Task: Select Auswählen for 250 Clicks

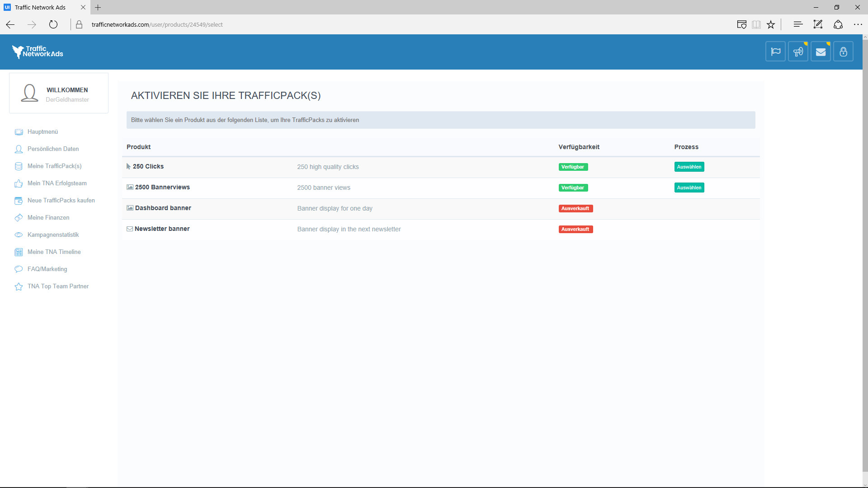Action: (689, 167)
